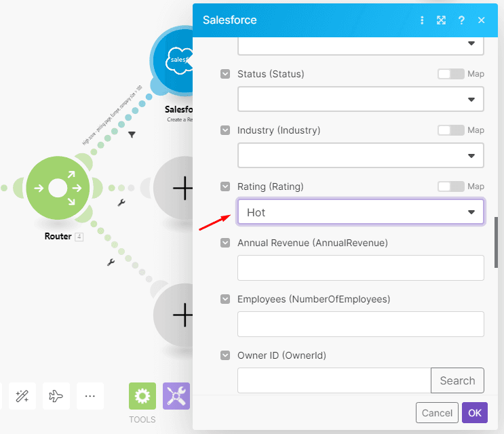Turn on the Map switch for Rating
The image size is (504, 434).
pyautogui.click(x=451, y=186)
